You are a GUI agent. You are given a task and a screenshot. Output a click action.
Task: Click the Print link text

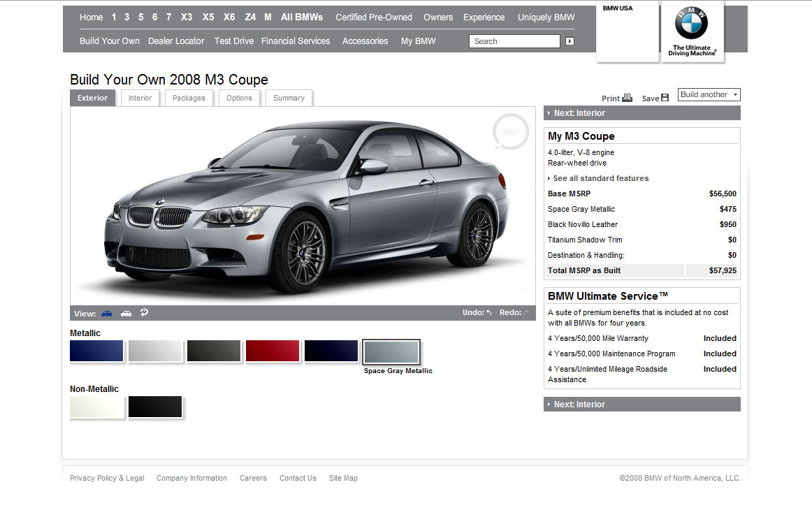tap(611, 99)
